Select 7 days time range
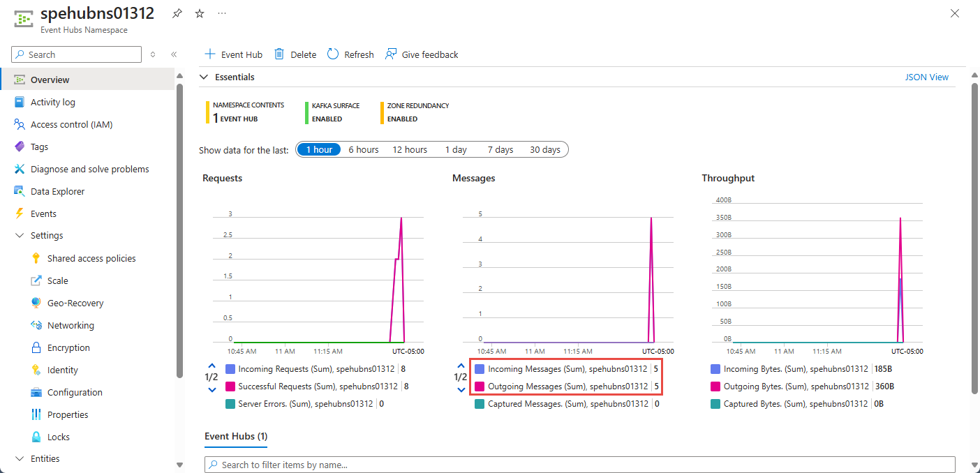 coord(500,149)
